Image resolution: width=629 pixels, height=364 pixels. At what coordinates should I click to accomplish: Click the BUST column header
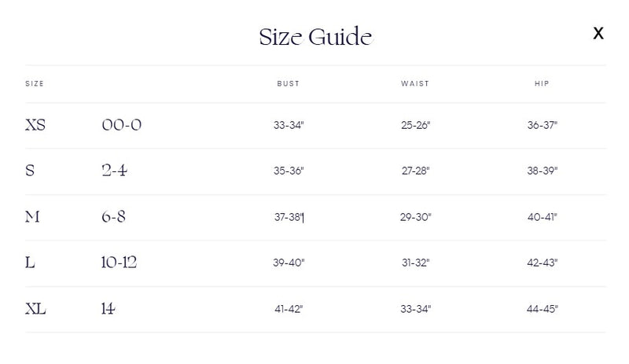coord(289,83)
